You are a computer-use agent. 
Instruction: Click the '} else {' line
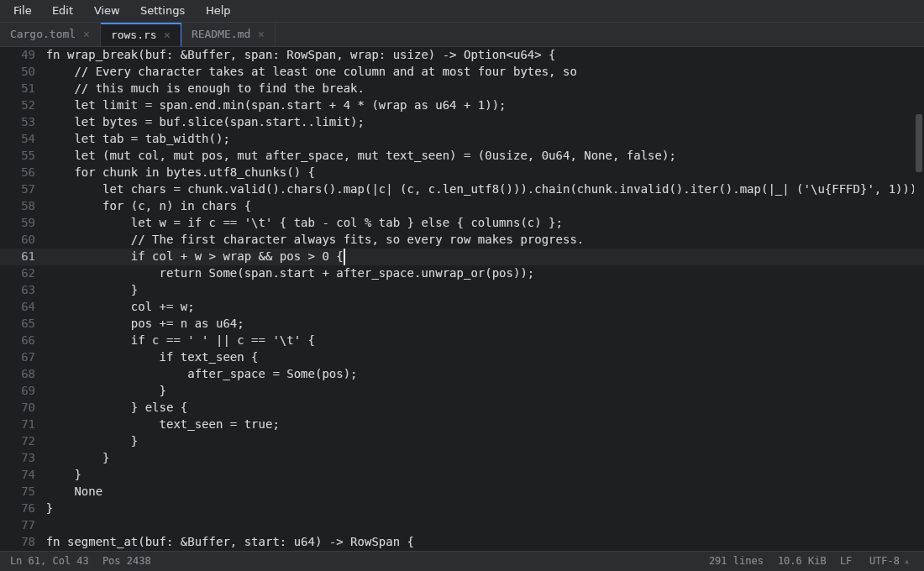(x=159, y=408)
